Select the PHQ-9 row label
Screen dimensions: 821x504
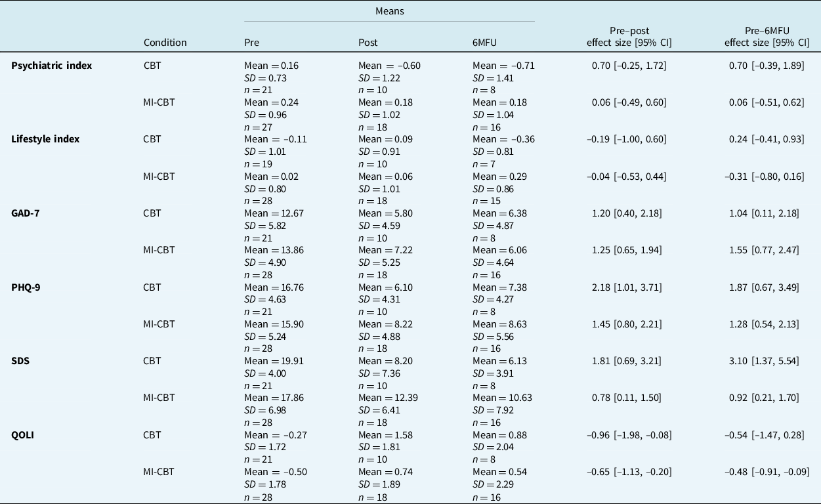coord(26,287)
